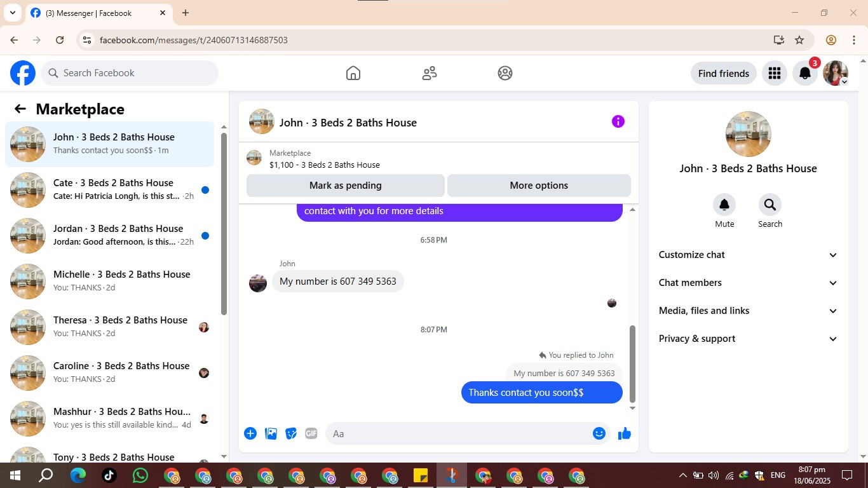The height and width of the screenshot is (488, 868).
Task: Click the large listing photo in right panel
Action: (749, 134)
